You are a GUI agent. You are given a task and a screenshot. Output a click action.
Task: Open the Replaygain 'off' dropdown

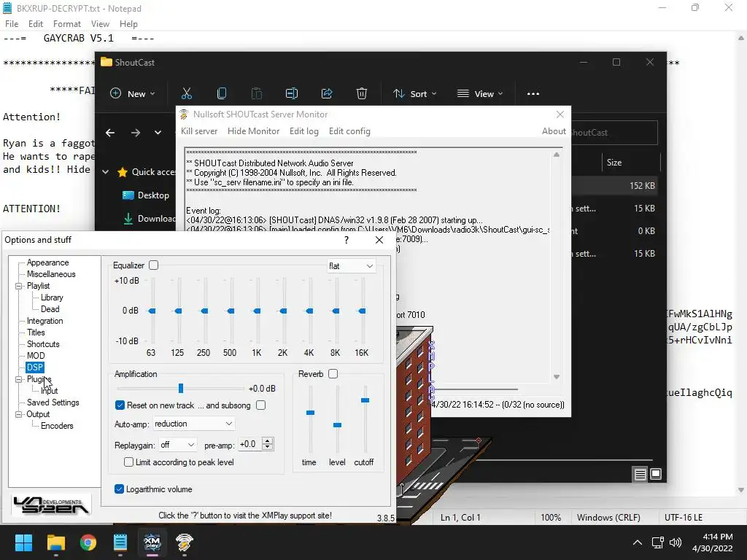point(178,444)
